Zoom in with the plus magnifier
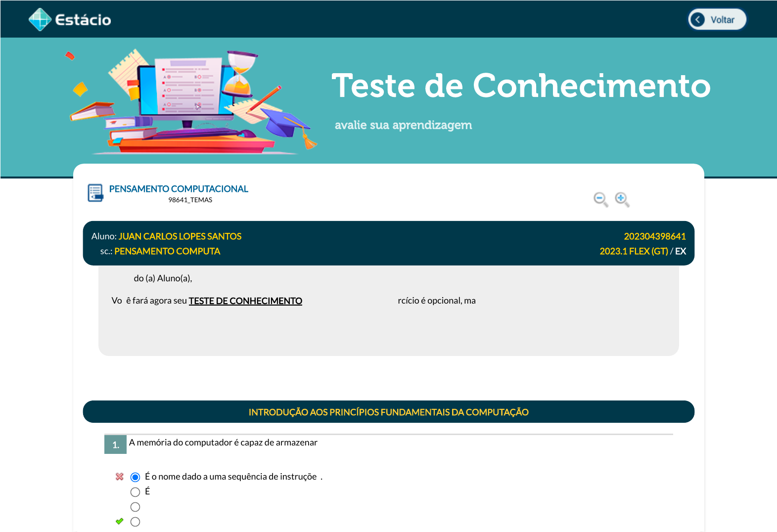777x532 pixels. coord(622,199)
